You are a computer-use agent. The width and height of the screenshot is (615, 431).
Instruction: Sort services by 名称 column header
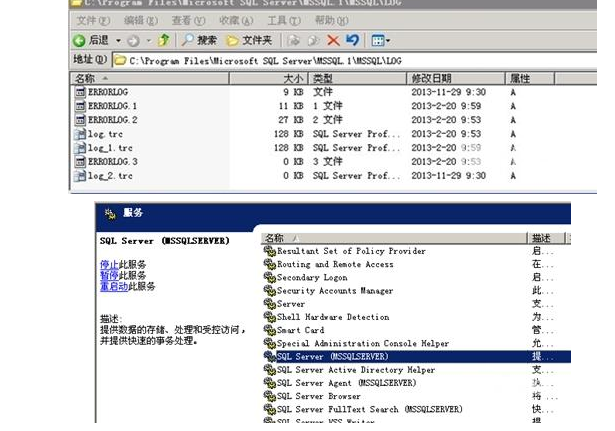[394, 238]
